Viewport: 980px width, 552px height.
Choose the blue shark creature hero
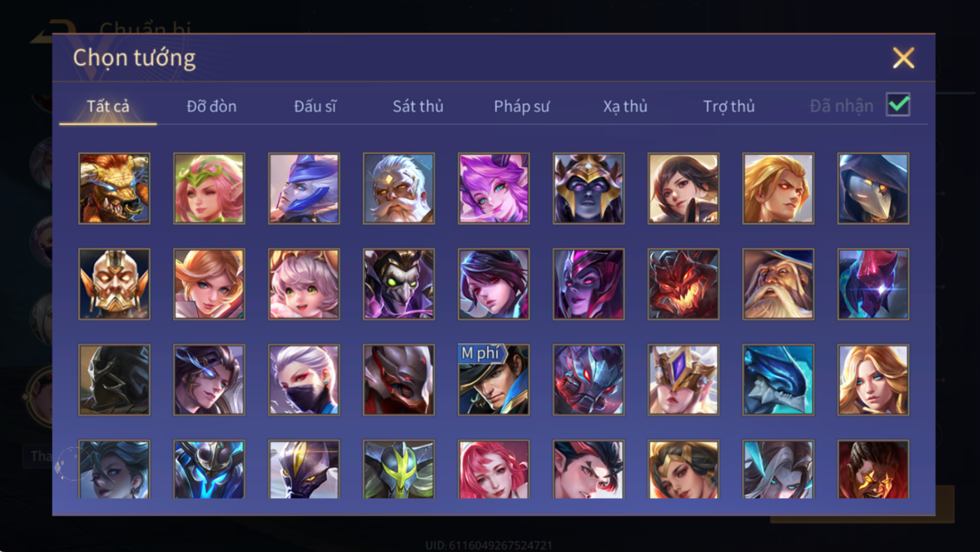tap(779, 380)
